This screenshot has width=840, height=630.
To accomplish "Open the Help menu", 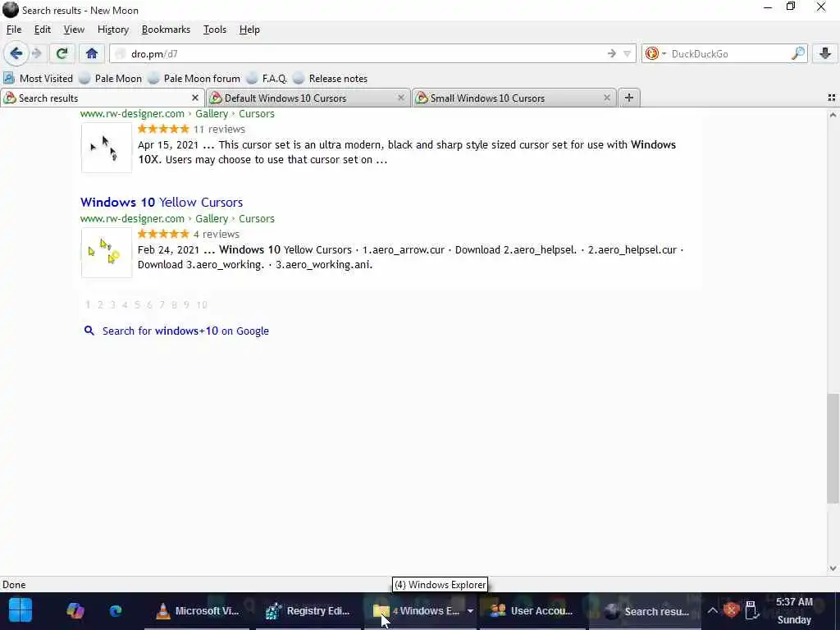I will click(x=249, y=30).
